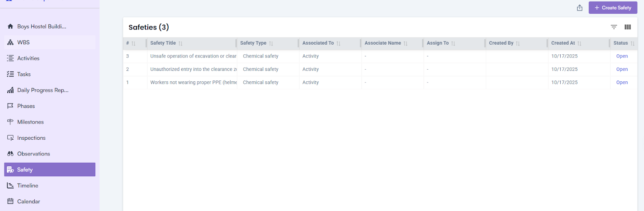This screenshot has width=644, height=211.
Task: Click Unauthorized entry safety title cell
Action: point(193,69)
